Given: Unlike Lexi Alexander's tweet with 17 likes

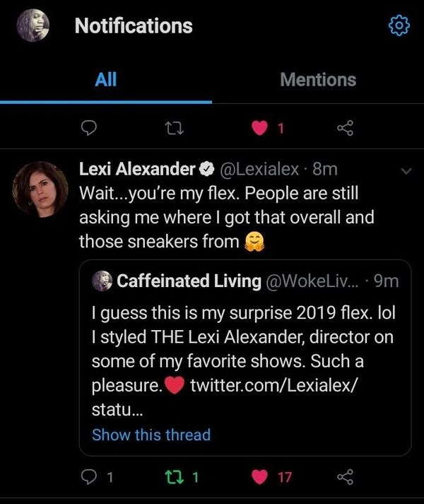Looking at the screenshot, I should (x=261, y=477).
